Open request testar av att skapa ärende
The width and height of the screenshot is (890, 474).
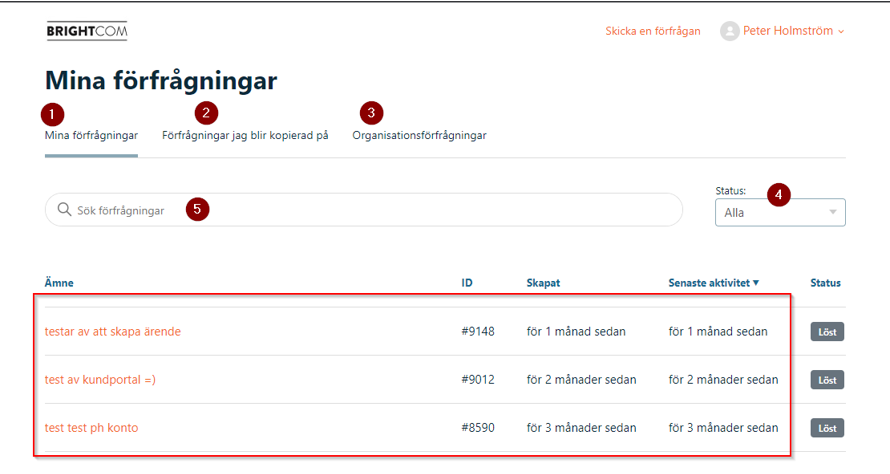pyautogui.click(x=113, y=331)
